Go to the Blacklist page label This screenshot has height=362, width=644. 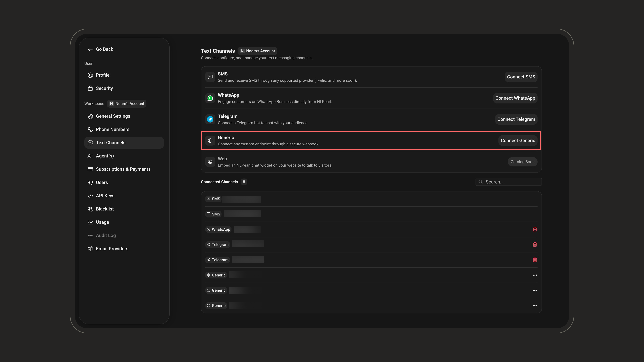click(105, 209)
